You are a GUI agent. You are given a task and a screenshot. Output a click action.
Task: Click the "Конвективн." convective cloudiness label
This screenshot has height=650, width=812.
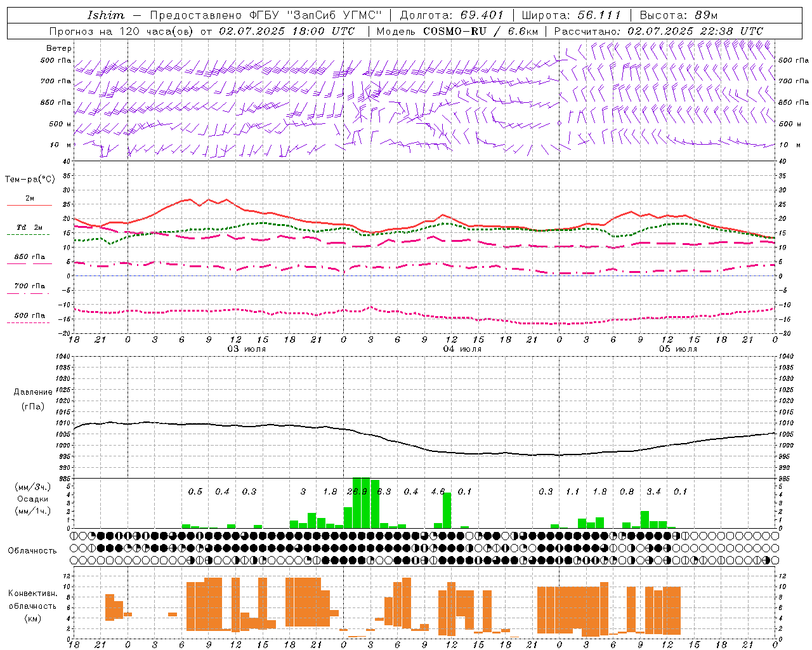[x=33, y=594]
